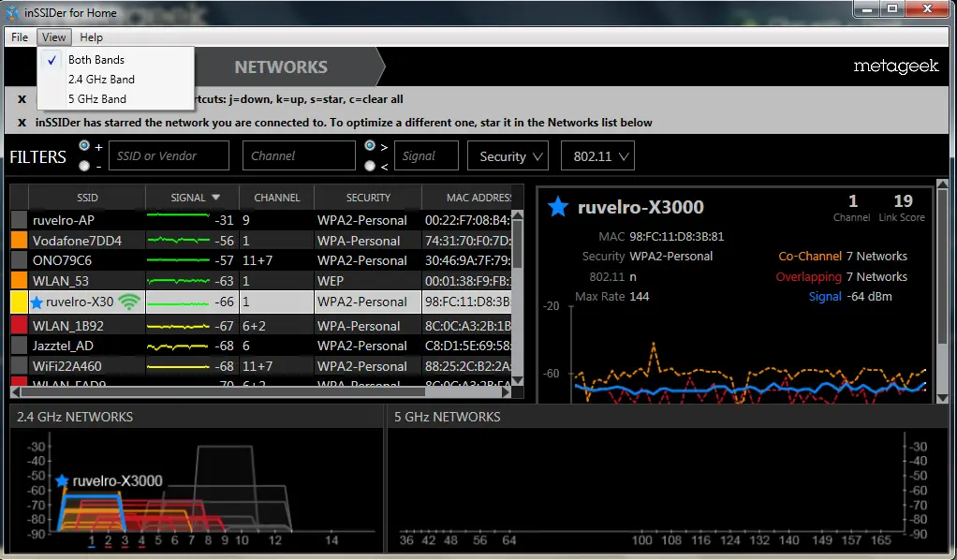Image resolution: width=957 pixels, height=560 pixels.
Task: Select the minus exclude filter radio button
Action: [84, 166]
